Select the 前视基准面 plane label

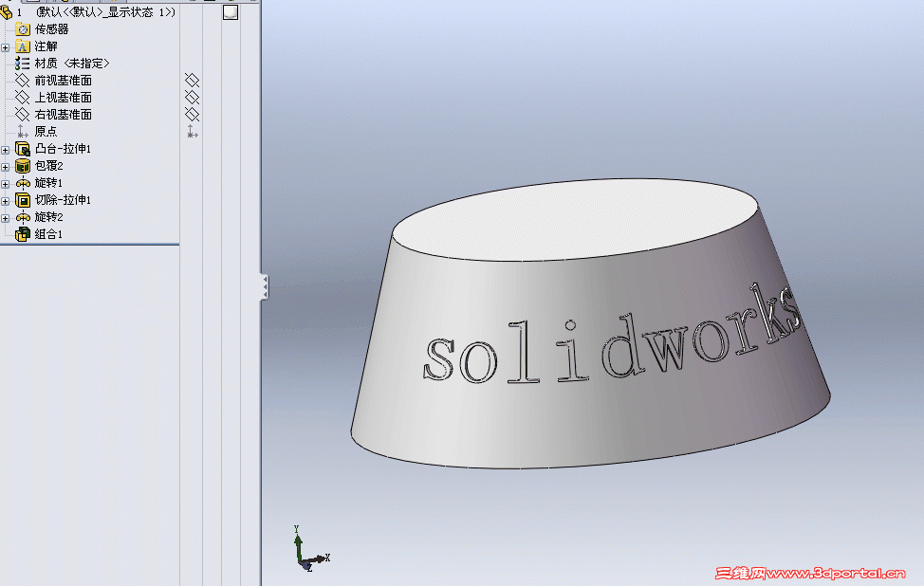[x=63, y=81]
